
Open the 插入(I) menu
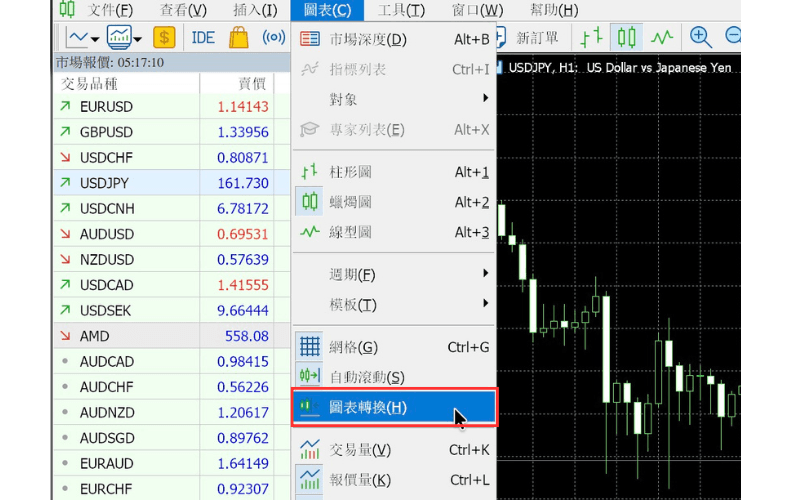click(255, 10)
